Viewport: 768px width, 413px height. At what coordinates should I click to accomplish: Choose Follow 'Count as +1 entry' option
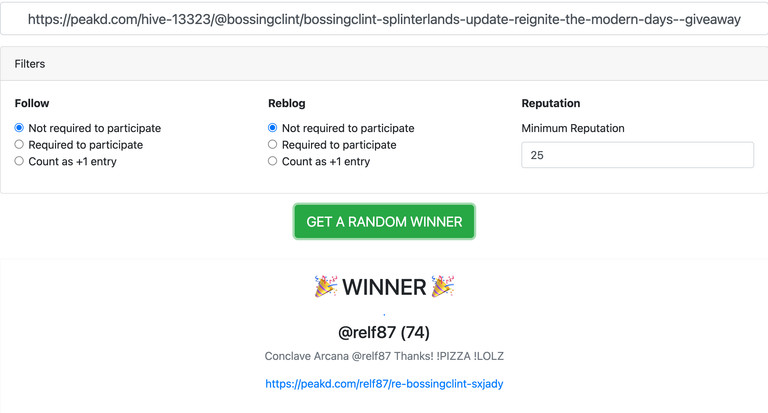[x=19, y=161]
